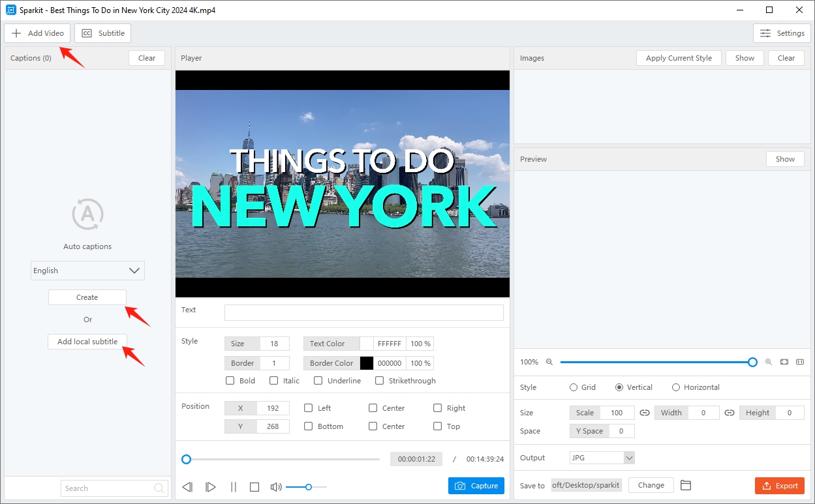
Task: Click the zoom out magnifier icon
Action: click(549, 362)
